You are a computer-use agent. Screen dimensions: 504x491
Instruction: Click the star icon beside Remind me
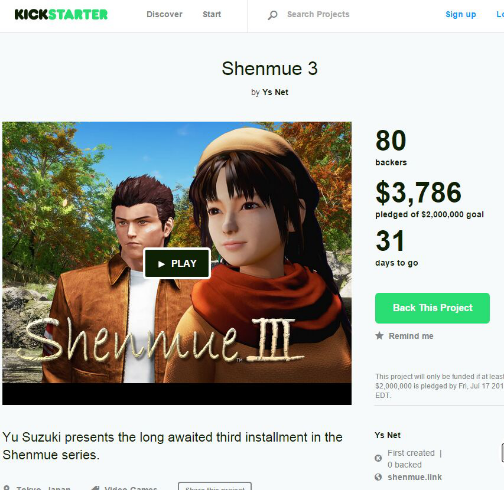(x=379, y=335)
